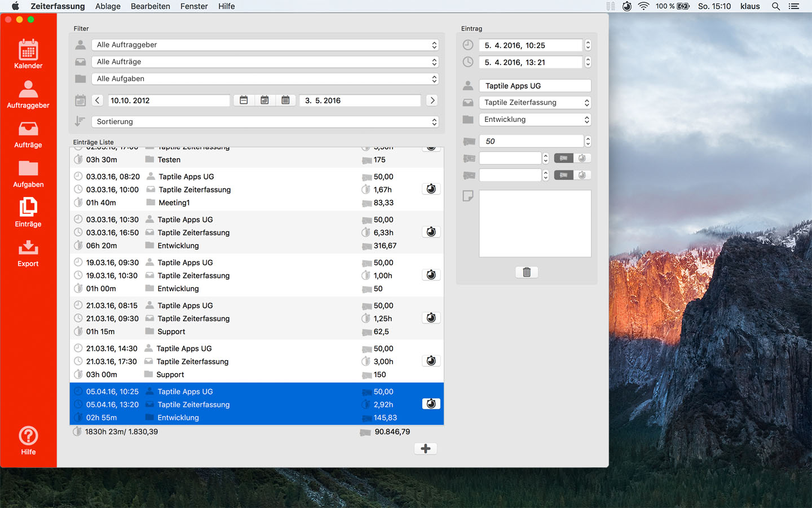This screenshot has height=508, width=812.
Task: Select the entry row with Testen
Action: [x=257, y=157]
